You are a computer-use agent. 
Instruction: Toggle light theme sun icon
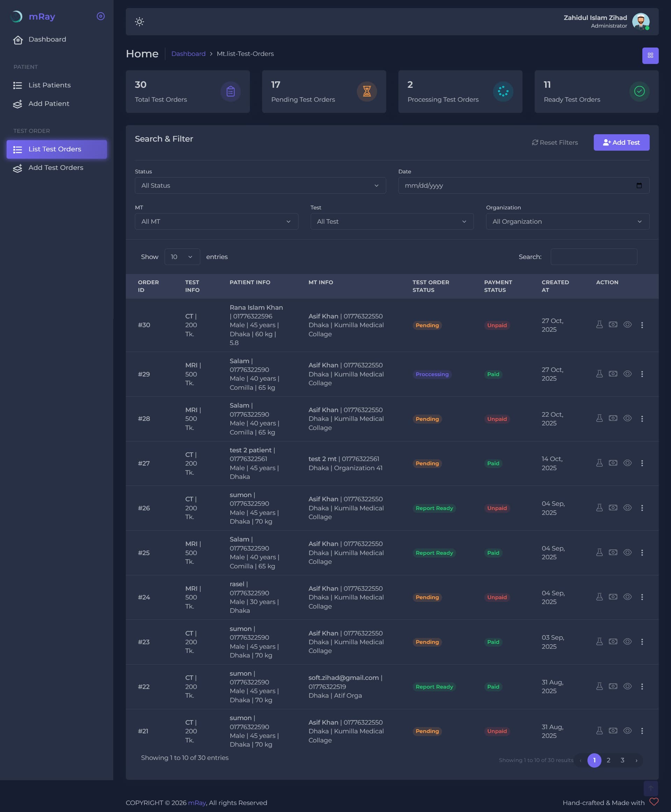pyautogui.click(x=139, y=22)
